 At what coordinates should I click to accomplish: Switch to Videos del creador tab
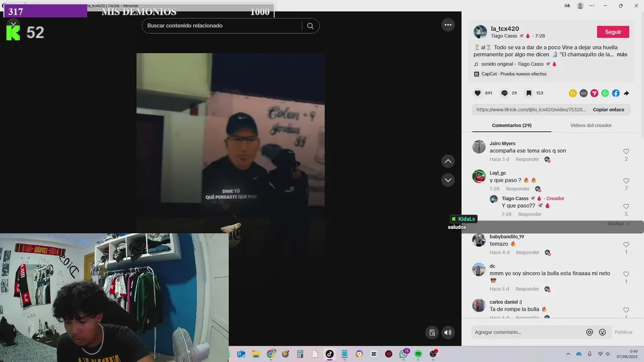coord(591,125)
